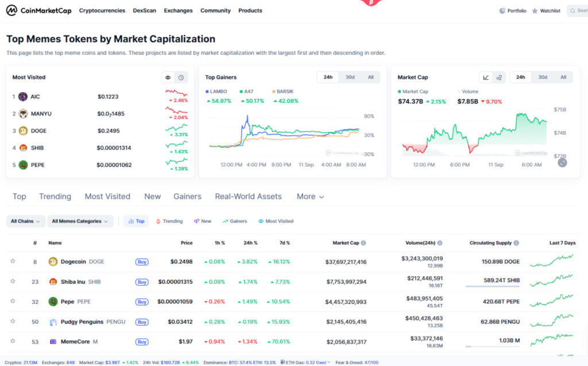Sort table by 24h % column
Image resolution: width=588 pixels, height=366 pixels.
point(250,243)
